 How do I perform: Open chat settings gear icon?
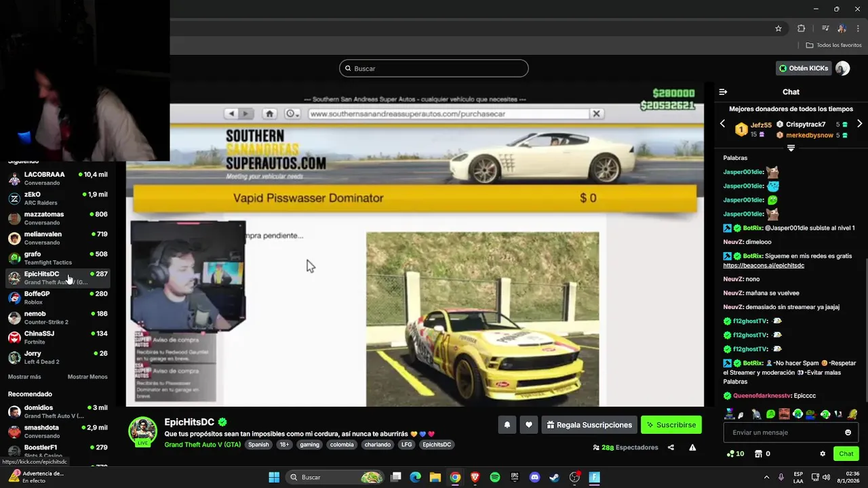(x=823, y=454)
